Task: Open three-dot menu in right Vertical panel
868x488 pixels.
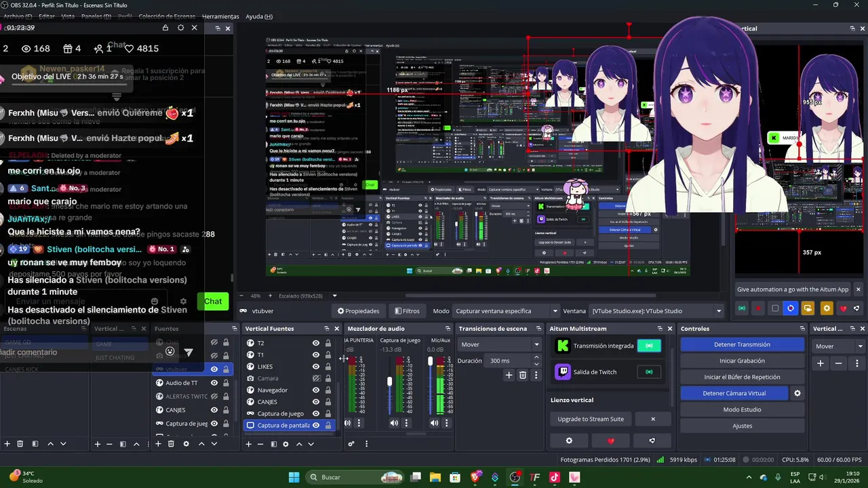Action: pos(857,363)
